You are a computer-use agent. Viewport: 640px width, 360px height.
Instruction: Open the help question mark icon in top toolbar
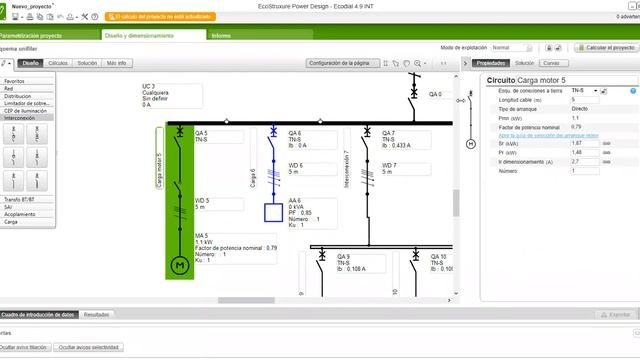coord(95,17)
